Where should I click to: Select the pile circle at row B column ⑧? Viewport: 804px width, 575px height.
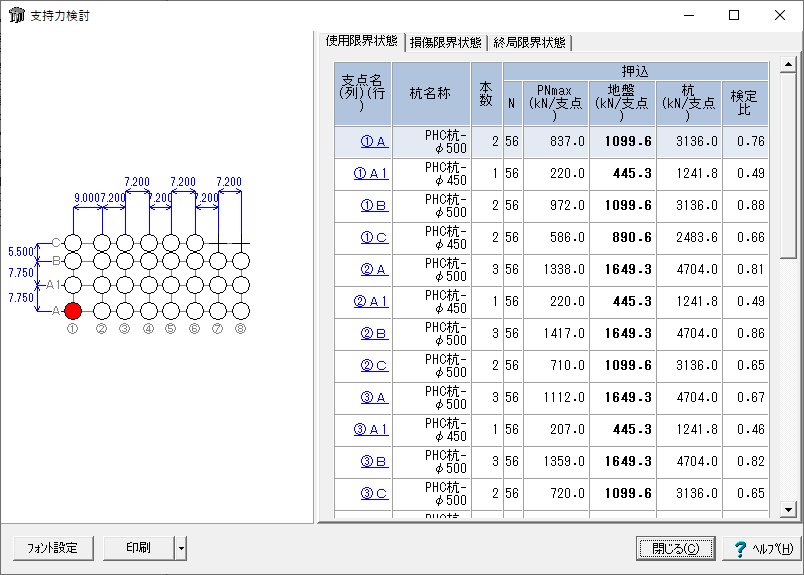(x=241, y=261)
